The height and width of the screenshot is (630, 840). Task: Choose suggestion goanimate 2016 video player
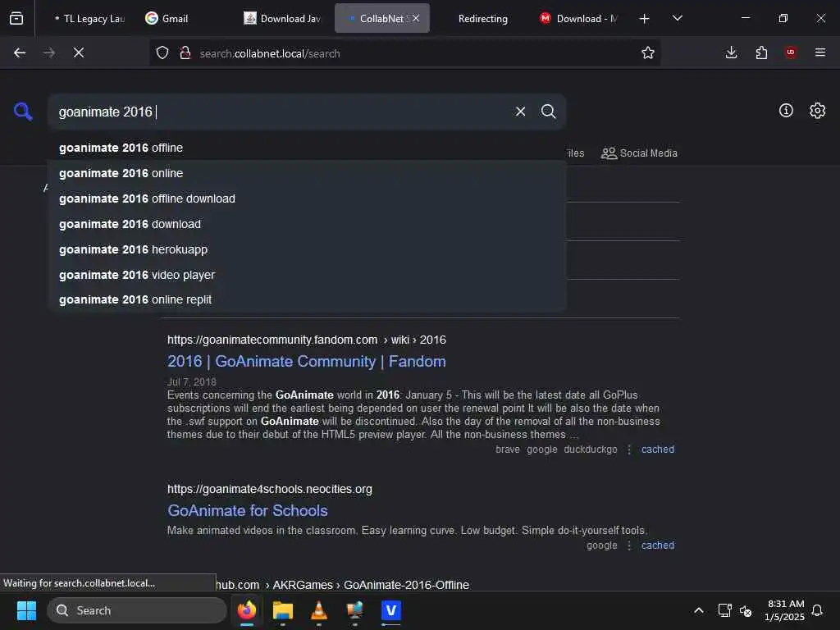pos(307,275)
